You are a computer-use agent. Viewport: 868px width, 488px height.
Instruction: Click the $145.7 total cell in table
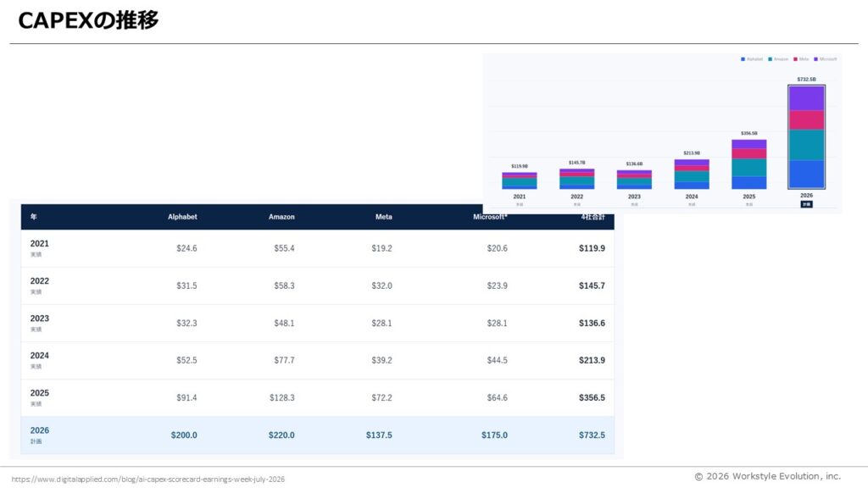click(x=592, y=286)
